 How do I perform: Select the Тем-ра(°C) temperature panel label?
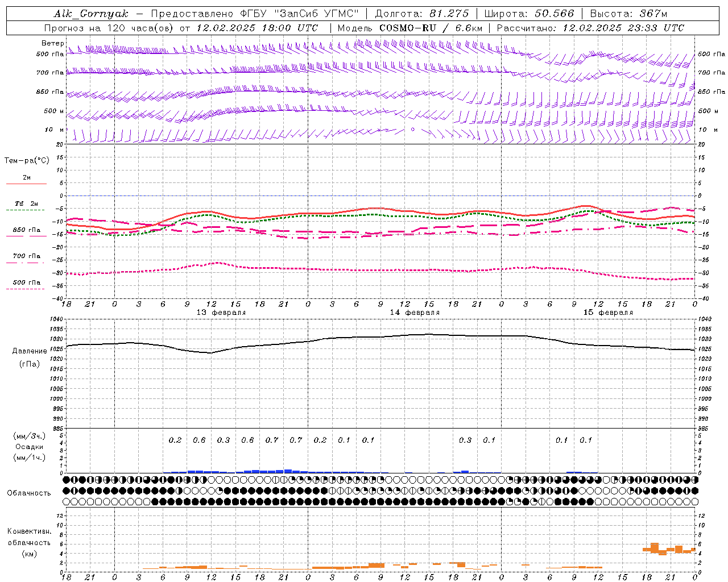(27, 161)
